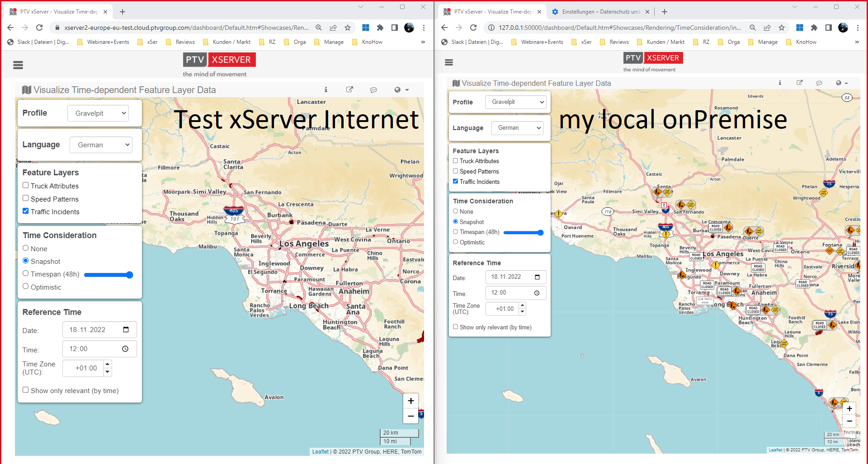Open Language dropdown in right panel

click(517, 128)
